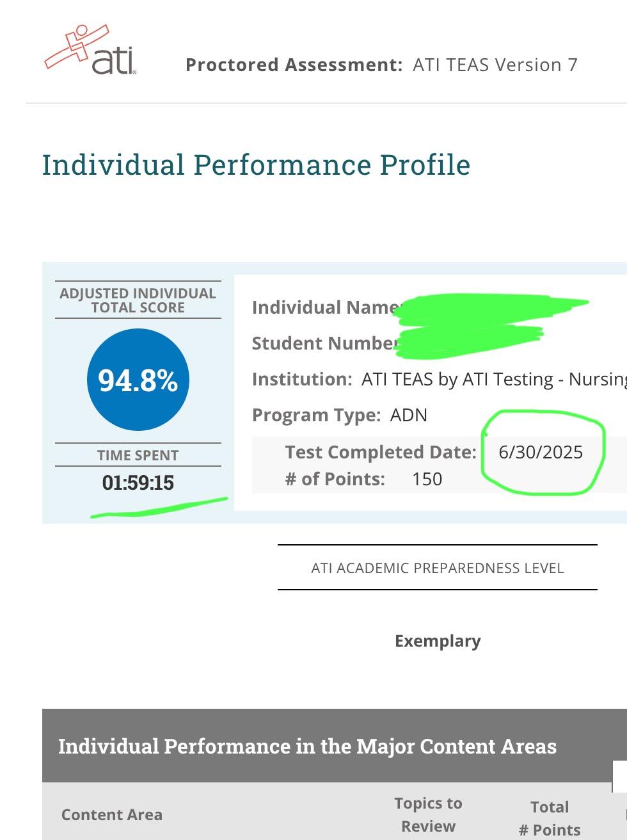Select the "ATI TEAS Version 7" assessment title
The width and height of the screenshot is (627, 840).
pyautogui.click(x=495, y=65)
